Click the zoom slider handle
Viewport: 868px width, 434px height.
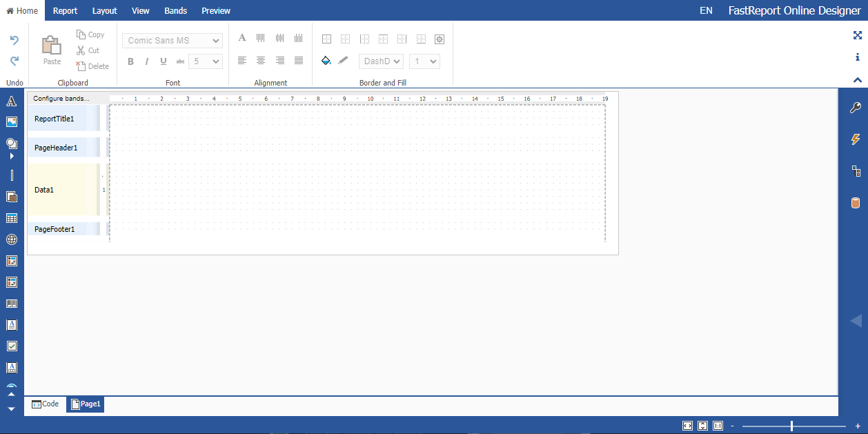[x=791, y=426]
